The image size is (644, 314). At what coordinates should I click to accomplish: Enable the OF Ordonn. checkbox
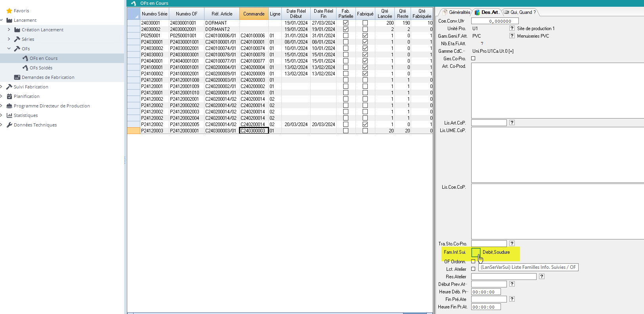(473, 262)
